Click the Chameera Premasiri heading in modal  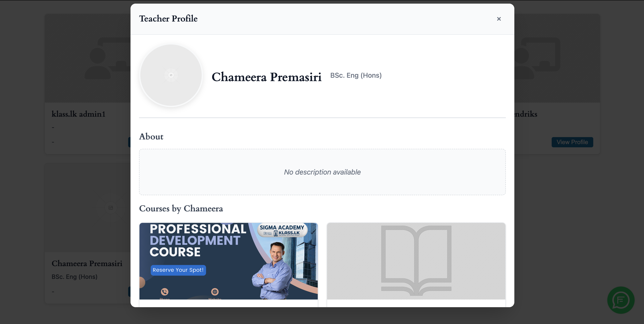[x=267, y=77]
